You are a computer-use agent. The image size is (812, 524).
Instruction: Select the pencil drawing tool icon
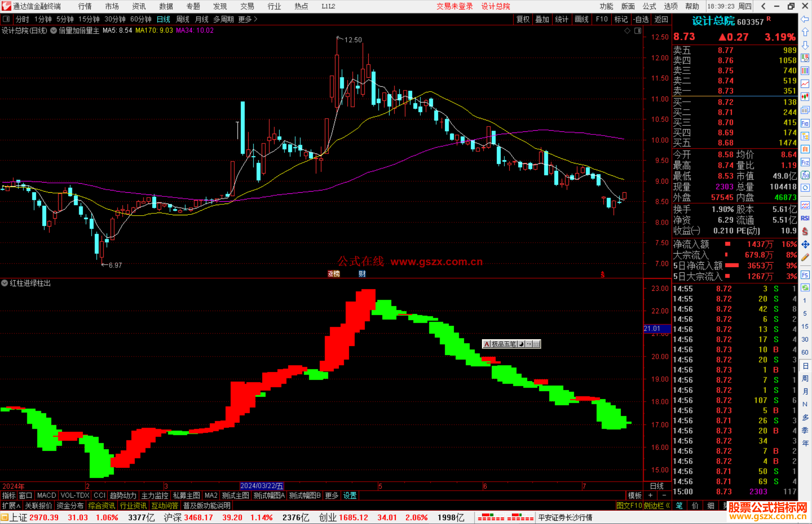[805, 258]
